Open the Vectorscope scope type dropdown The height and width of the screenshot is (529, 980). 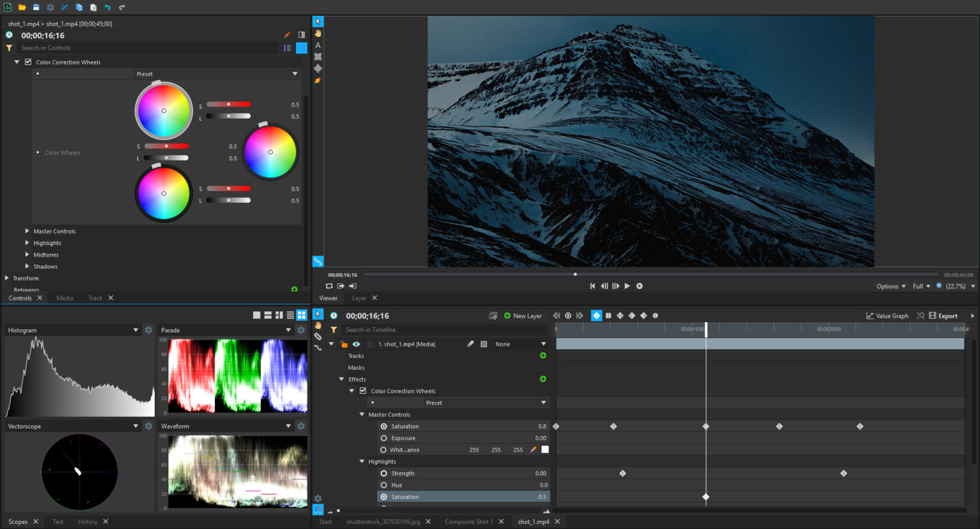click(x=135, y=426)
